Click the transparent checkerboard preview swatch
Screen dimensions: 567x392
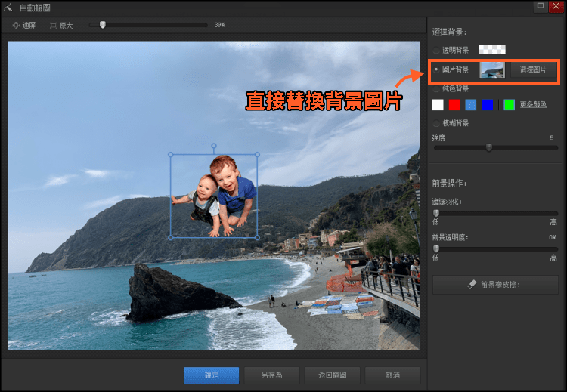coord(492,50)
